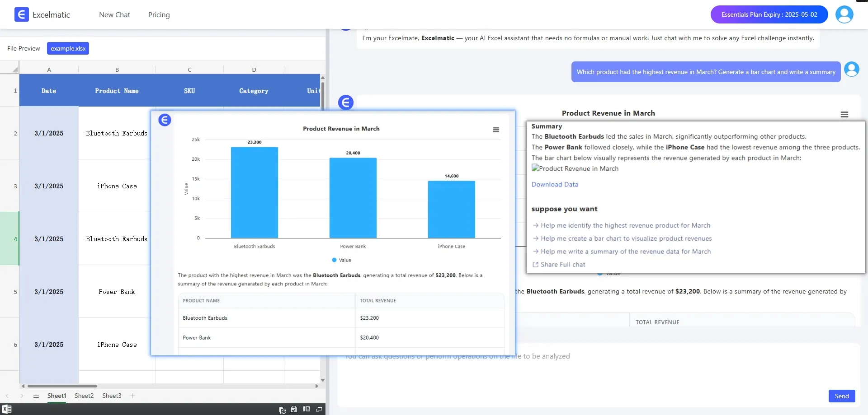
Task: Add a new sheet with plus icon
Action: (x=132, y=396)
